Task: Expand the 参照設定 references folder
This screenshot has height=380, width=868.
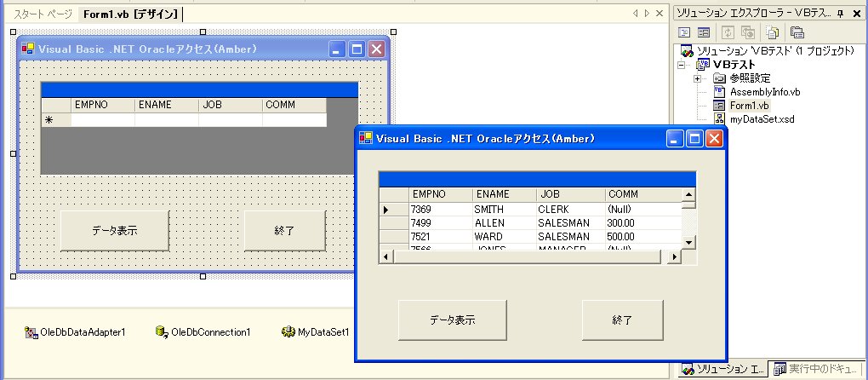Action: (x=698, y=78)
